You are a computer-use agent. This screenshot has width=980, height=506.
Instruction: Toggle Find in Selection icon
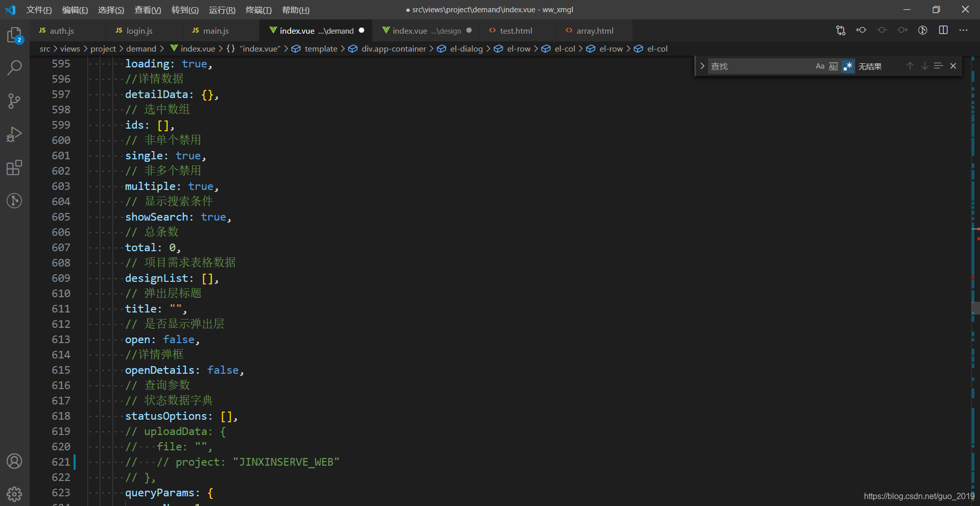[x=938, y=66]
